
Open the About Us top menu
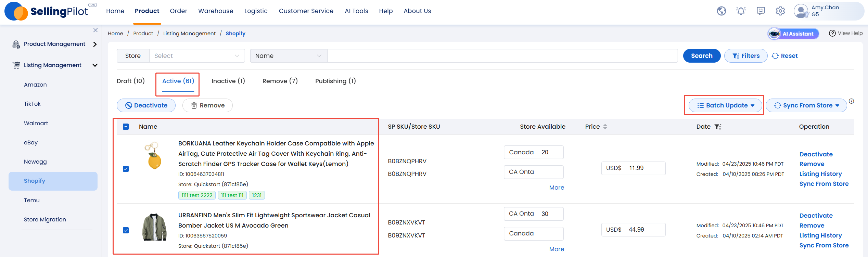coord(417,11)
